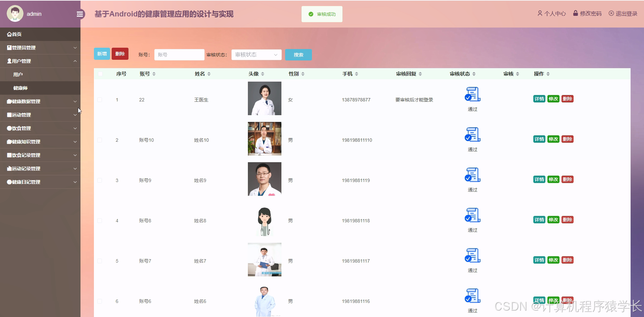Image resolution: width=644 pixels, height=317 pixels.
Task: Check the row checkbox for 王医生
Action: coord(100,100)
